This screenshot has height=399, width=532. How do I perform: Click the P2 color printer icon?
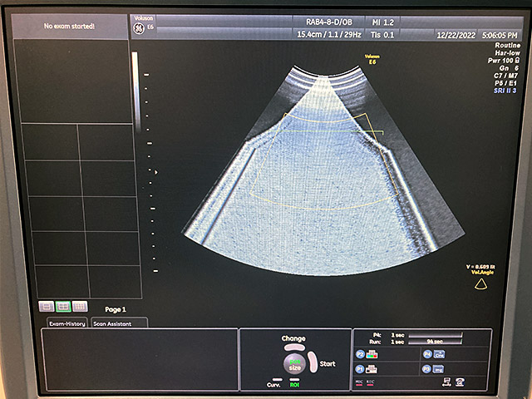click(x=372, y=355)
